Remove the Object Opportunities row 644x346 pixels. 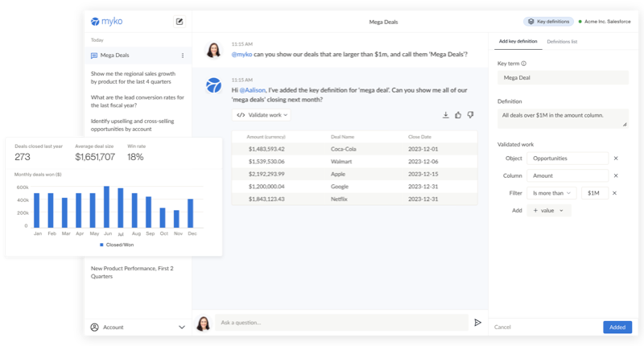click(x=616, y=159)
